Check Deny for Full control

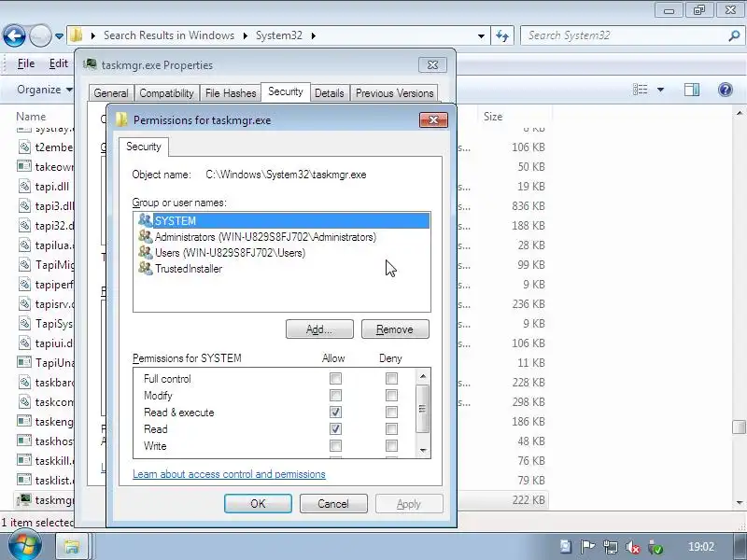tap(391, 379)
